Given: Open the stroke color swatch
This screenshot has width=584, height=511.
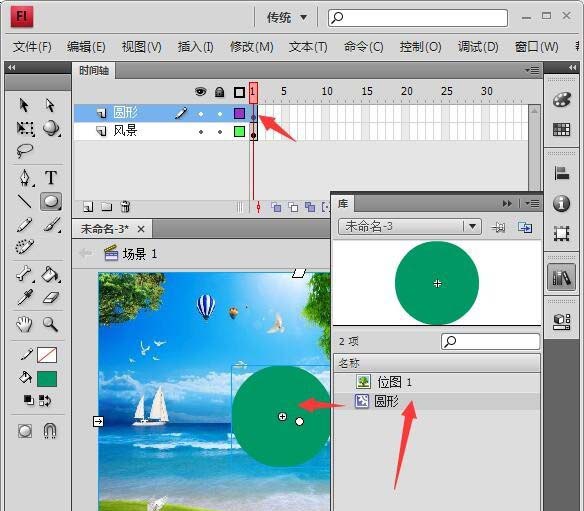Looking at the screenshot, I should tap(47, 355).
